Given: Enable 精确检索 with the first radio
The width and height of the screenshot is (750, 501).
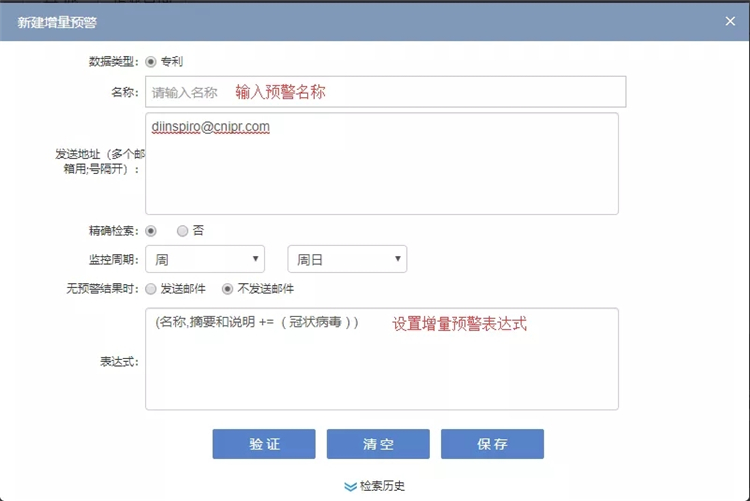Looking at the screenshot, I should point(151,231).
